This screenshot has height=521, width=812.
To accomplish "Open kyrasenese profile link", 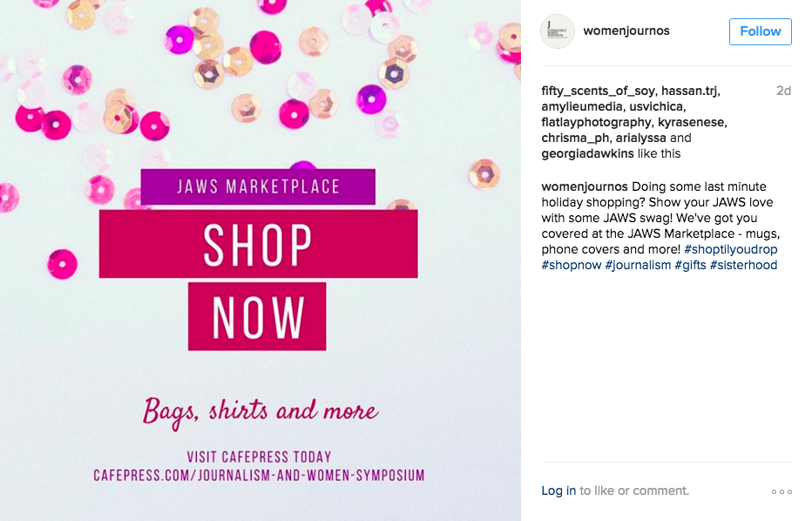I will [x=692, y=122].
